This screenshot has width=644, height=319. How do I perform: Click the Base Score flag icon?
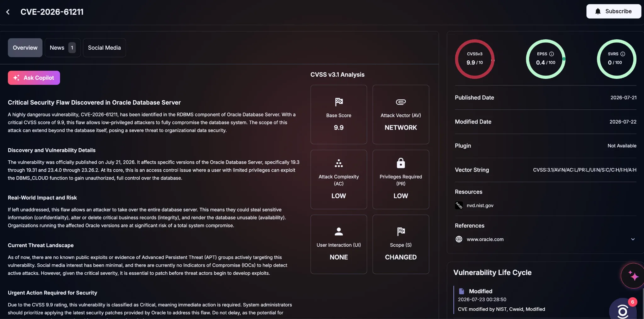(339, 102)
